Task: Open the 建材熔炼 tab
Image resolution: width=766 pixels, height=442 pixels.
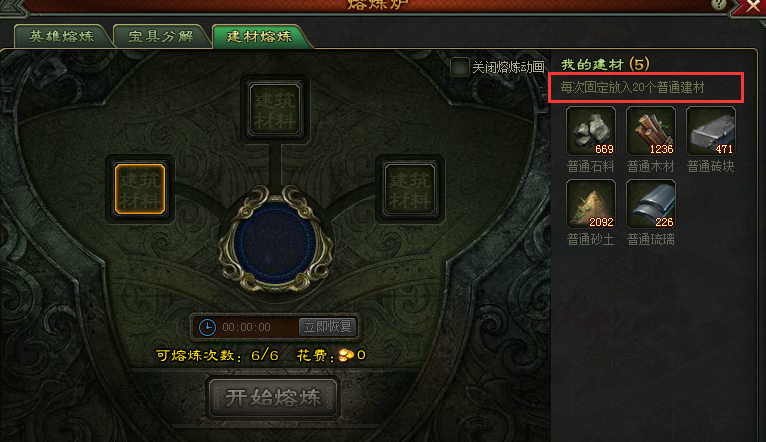Action: pyautogui.click(x=259, y=36)
